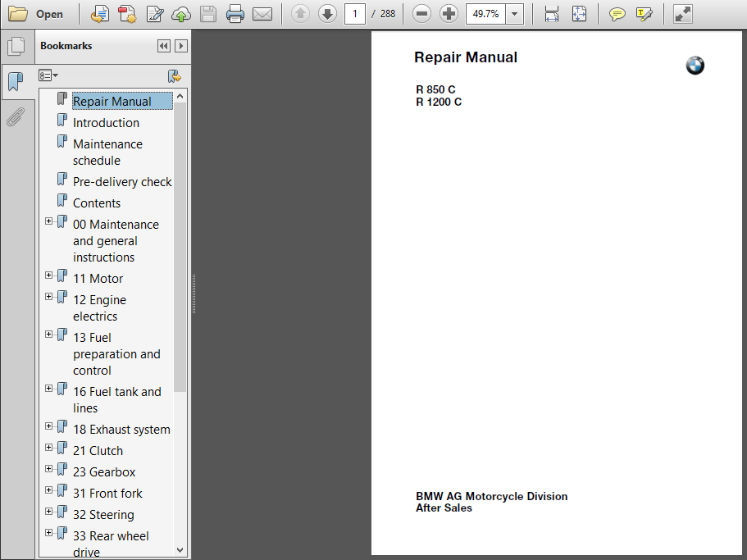Select the 18 Exhaust system bookmark text
Image resolution: width=747 pixels, height=560 pixels.
pos(121,430)
